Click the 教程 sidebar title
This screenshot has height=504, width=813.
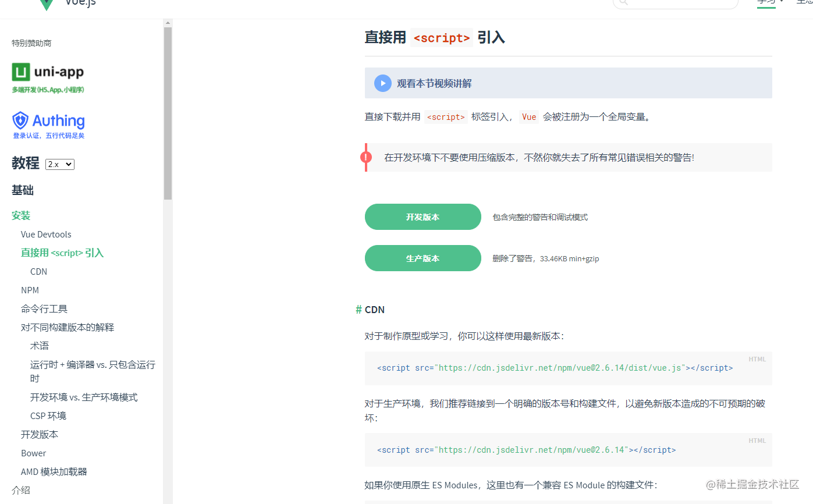tap(26, 163)
